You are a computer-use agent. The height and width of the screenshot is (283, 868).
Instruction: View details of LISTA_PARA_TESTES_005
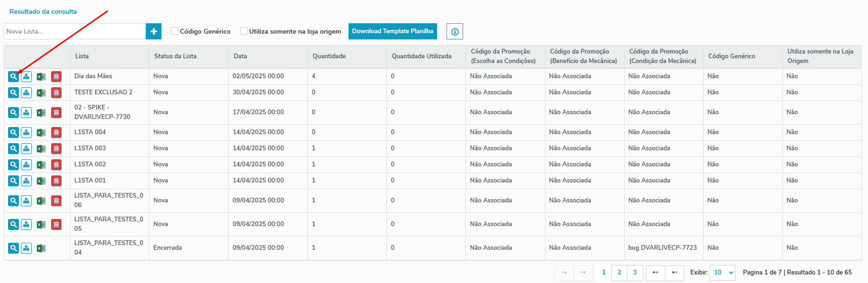click(13, 224)
